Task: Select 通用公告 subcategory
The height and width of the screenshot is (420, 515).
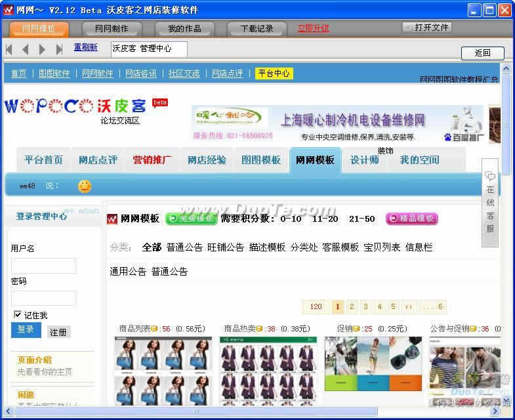Action: (x=128, y=272)
